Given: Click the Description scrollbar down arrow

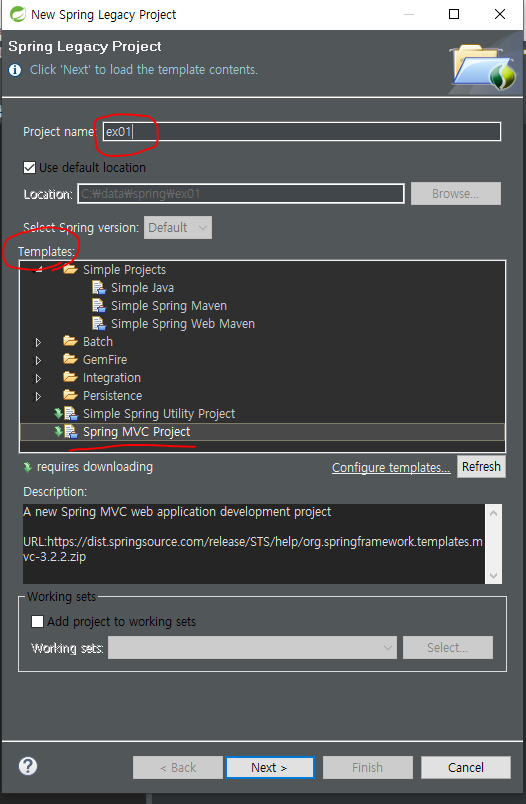Looking at the screenshot, I should pyautogui.click(x=493, y=575).
